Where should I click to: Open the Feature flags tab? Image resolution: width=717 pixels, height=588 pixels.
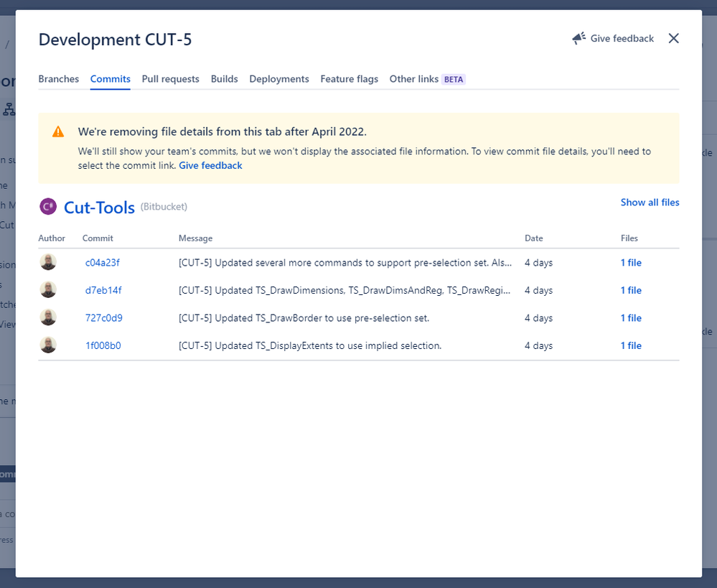(350, 79)
